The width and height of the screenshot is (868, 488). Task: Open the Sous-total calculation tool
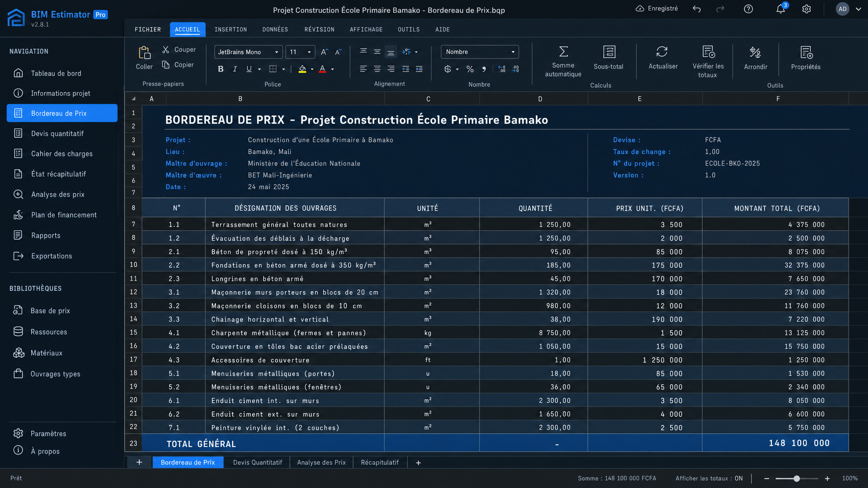point(609,58)
